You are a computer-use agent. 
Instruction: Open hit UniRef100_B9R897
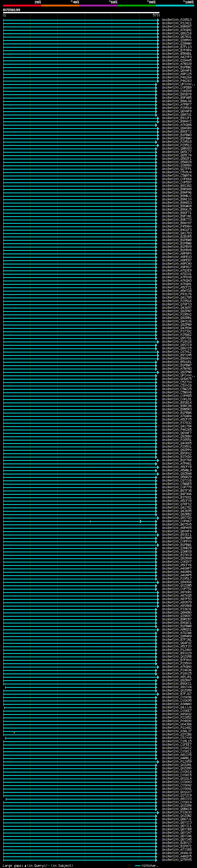pyautogui.click(x=176, y=26)
